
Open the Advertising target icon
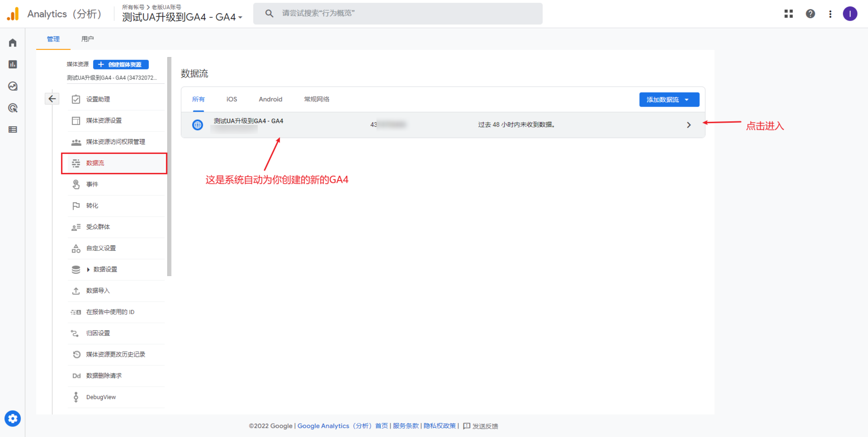(13, 108)
